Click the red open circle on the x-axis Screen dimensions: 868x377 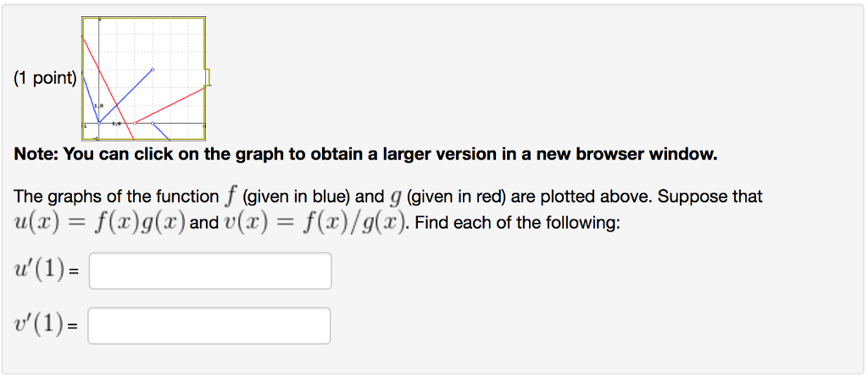pyautogui.click(x=135, y=123)
